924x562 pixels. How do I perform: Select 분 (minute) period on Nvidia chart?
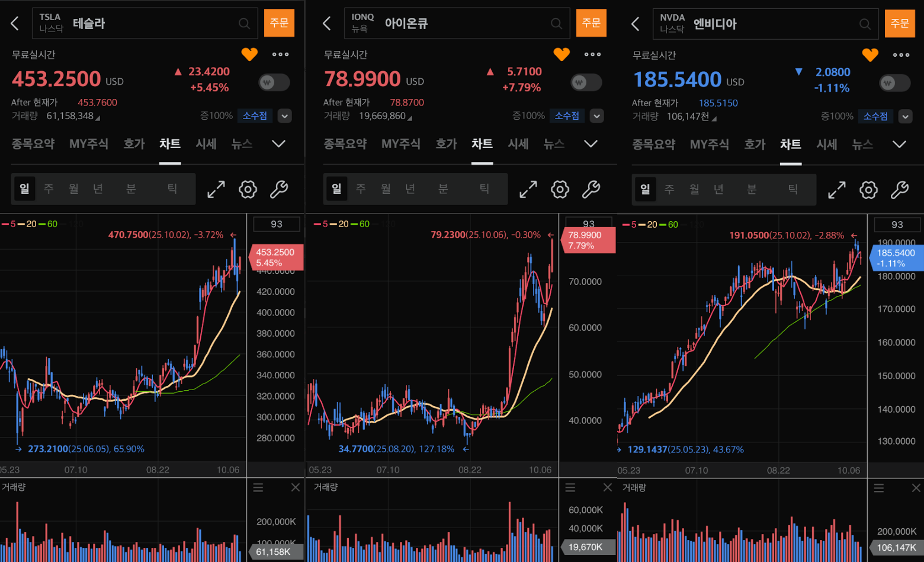coord(752,189)
